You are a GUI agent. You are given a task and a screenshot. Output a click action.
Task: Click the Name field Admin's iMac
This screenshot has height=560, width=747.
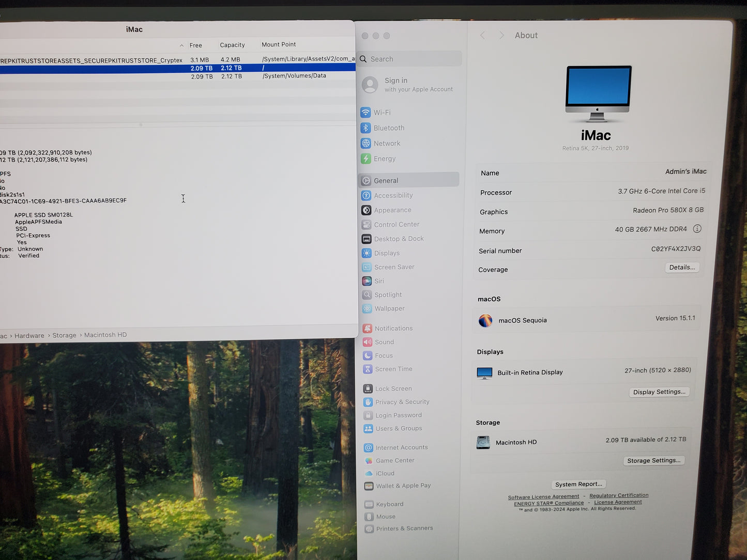pos(685,172)
